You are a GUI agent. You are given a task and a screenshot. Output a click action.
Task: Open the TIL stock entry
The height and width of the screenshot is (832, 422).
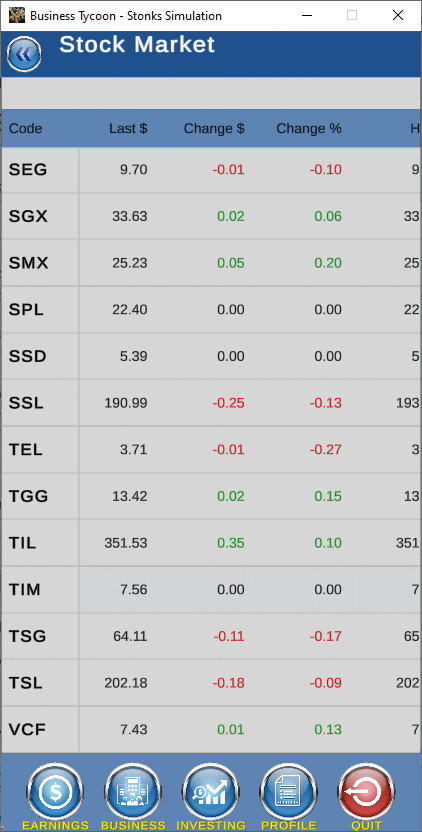(x=211, y=543)
